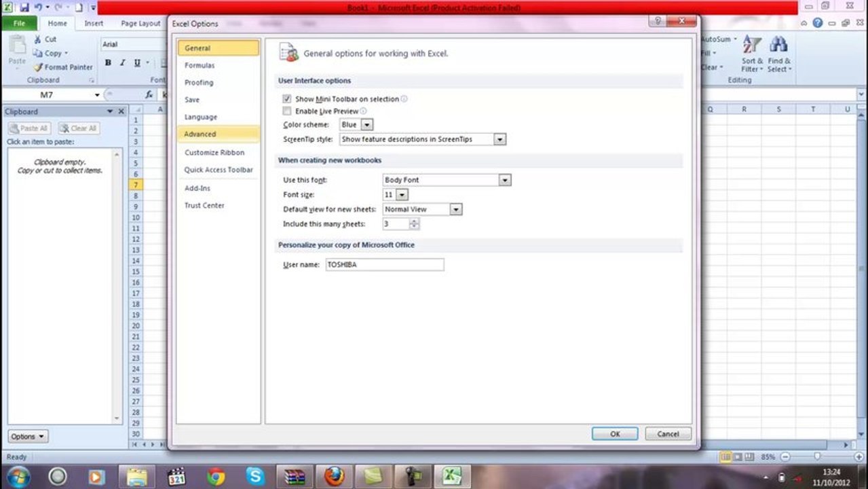The height and width of the screenshot is (489, 868).
Task: Close the Clipboard task pane
Action: coord(121,111)
